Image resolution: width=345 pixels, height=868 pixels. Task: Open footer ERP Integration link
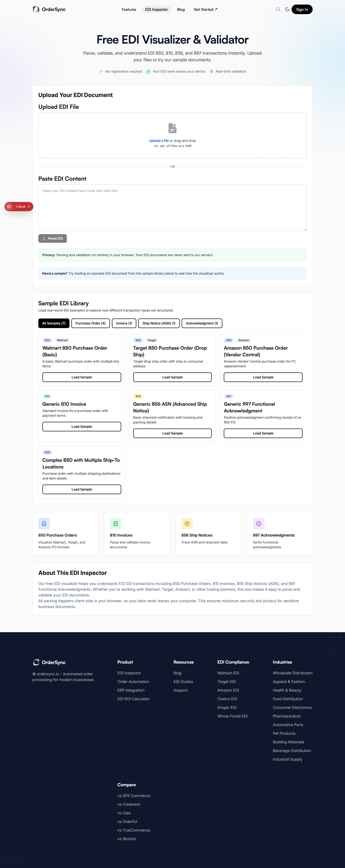pos(131,690)
